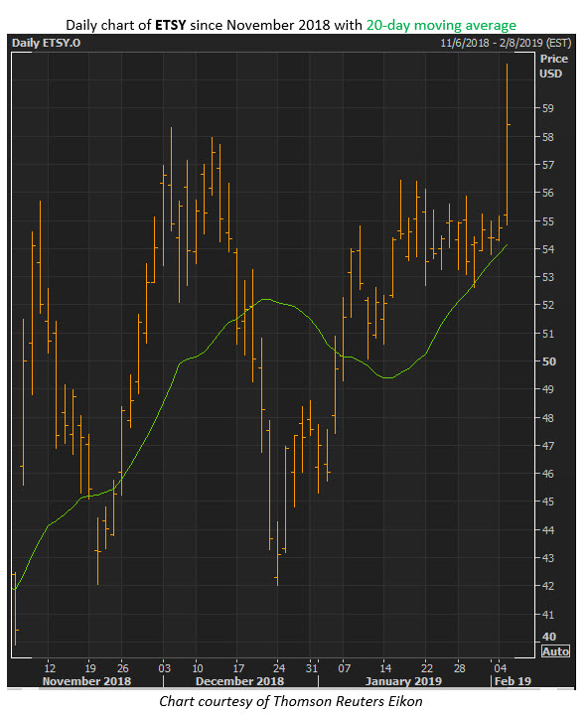This screenshot has height=717, width=588.
Task: Click the green '20-day moving average' title text
Action: pyautogui.click(x=441, y=25)
